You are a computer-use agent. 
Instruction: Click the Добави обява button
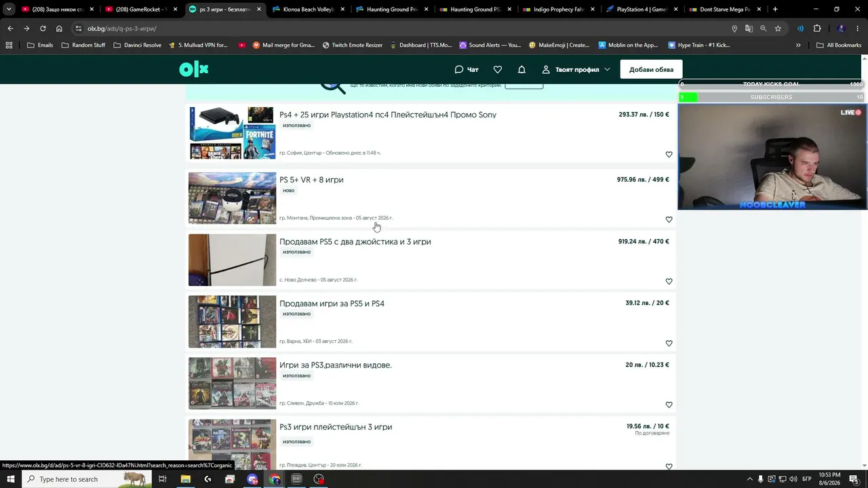click(x=651, y=70)
